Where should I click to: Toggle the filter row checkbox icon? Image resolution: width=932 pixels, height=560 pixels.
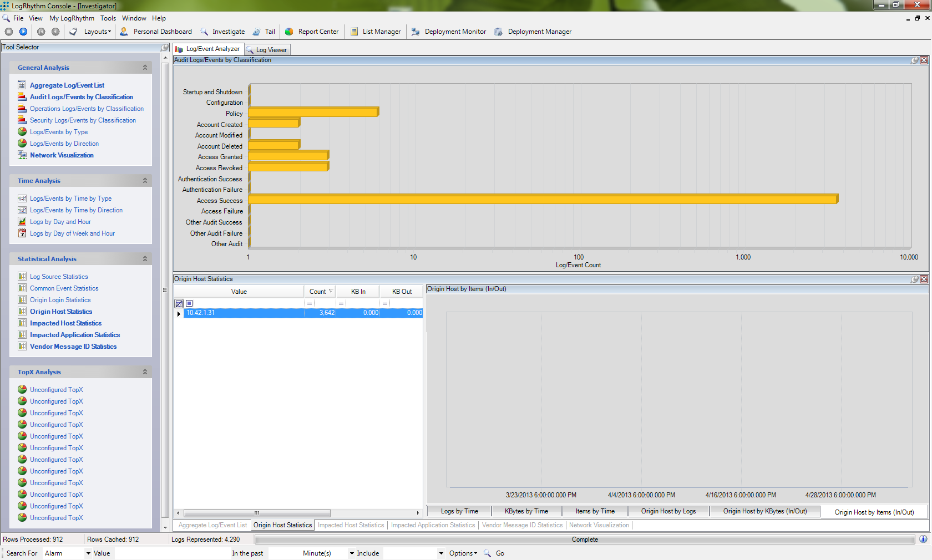pos(189,303)
